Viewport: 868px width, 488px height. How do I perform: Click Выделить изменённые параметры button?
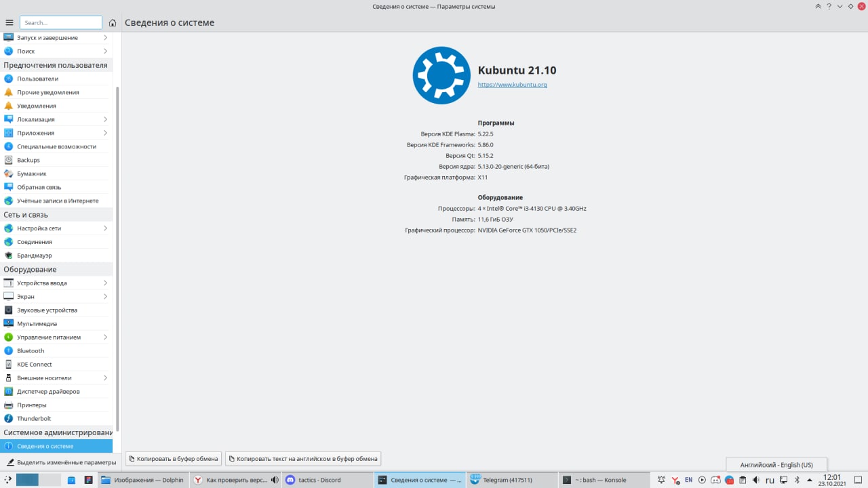[x=61, y=462]
